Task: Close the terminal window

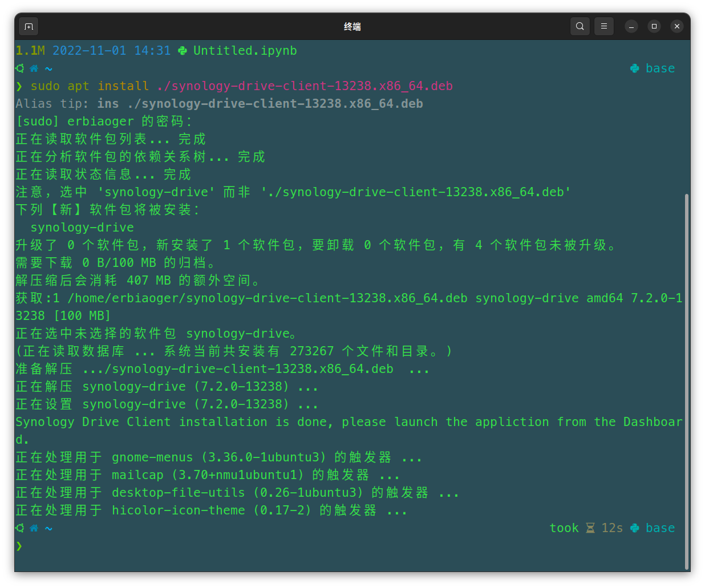Action: [x=677, y=26]
